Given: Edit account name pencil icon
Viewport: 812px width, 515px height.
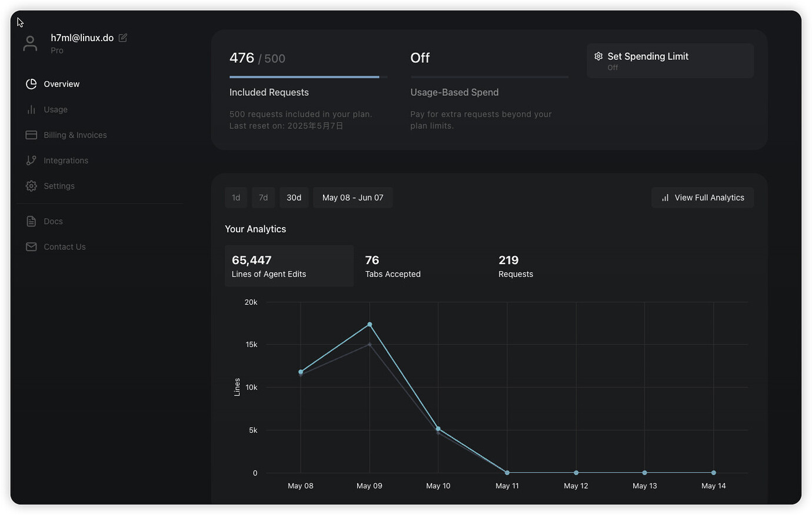Looking at the screenshot, I should [x=123, y=38].
